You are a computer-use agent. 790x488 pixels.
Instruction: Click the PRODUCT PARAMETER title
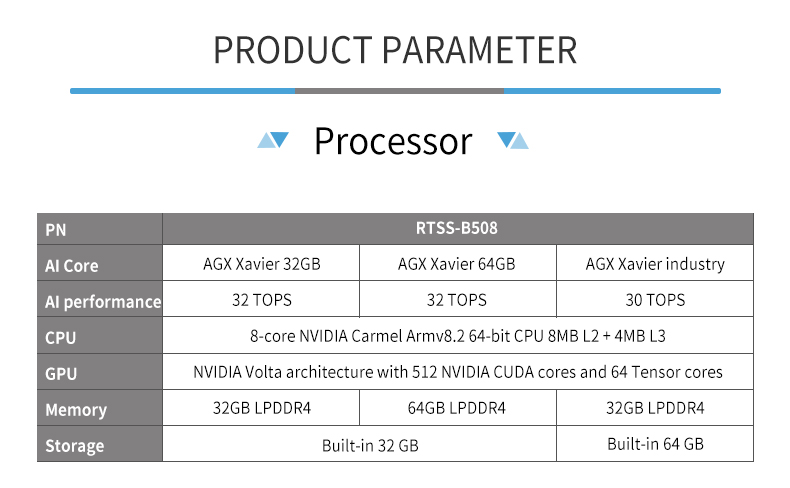point(395,50)
